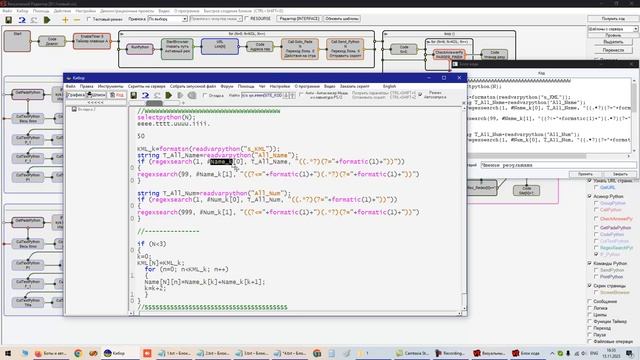Open the disabled dropdown next to По выбору
The width and height of the screenshot is (640, 360).
(x=216, y=19)
